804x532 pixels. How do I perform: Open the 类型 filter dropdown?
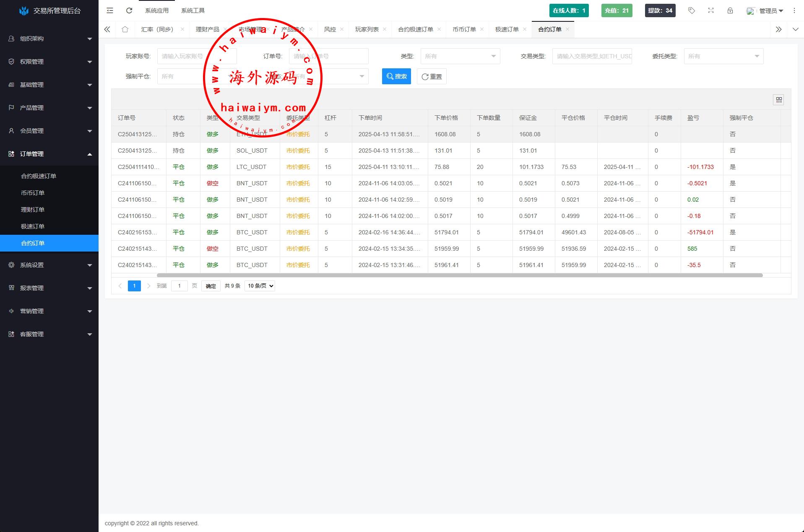click(x=460, y=56)
